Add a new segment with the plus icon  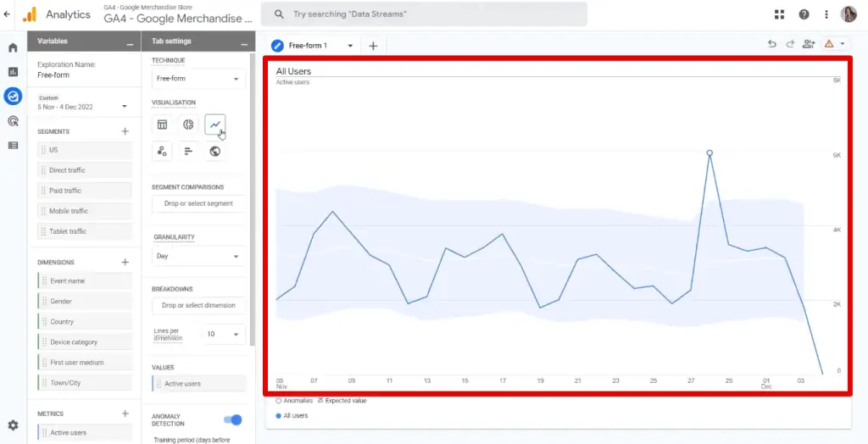(125, 131)
